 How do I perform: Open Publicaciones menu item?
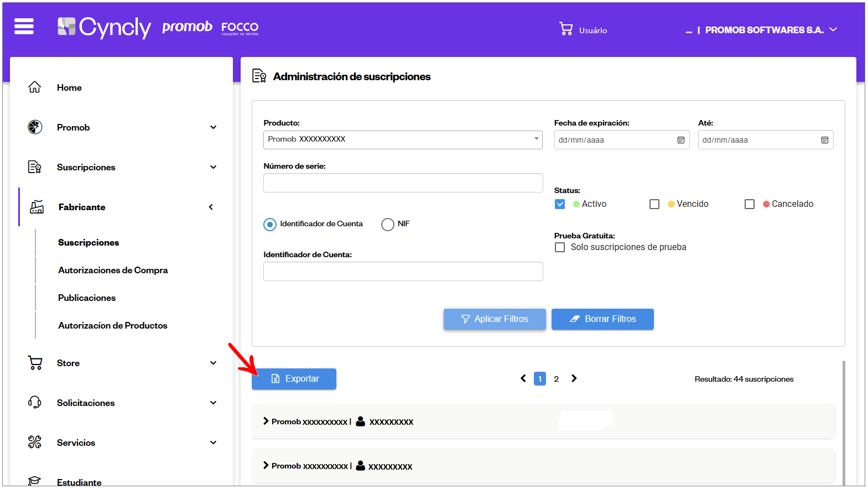[x=87, y=298]
